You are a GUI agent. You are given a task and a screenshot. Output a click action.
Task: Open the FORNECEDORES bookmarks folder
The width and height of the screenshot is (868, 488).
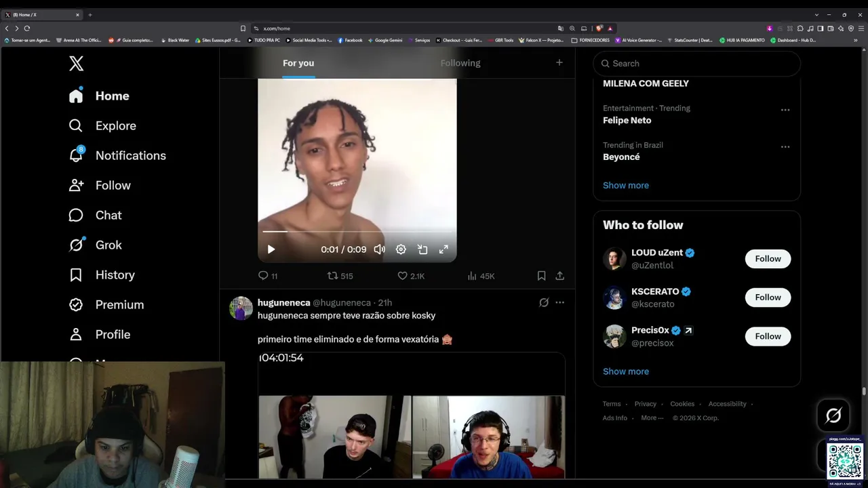(591, 40)
